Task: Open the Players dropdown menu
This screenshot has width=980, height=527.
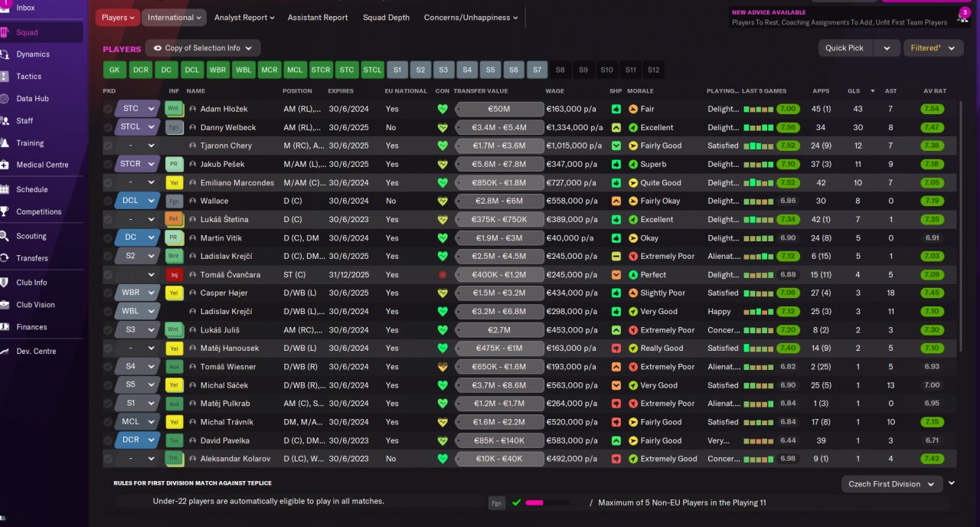Action: point(117,18)
